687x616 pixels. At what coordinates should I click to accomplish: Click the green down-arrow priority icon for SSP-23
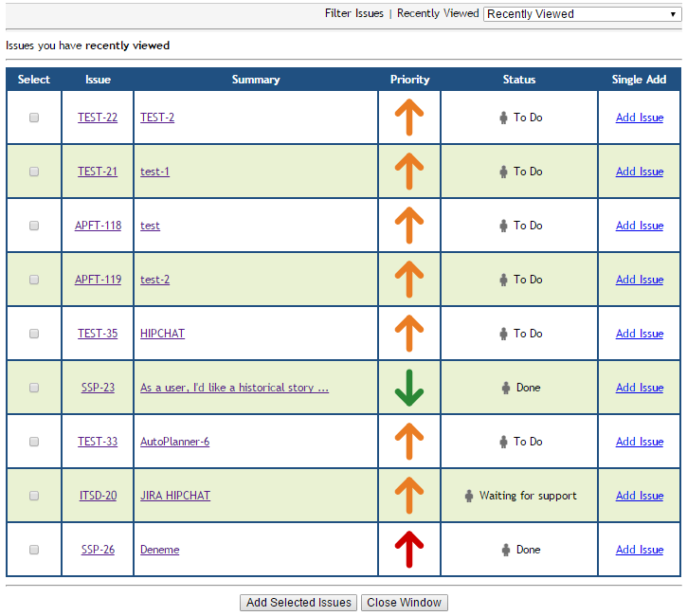(409, 388)
